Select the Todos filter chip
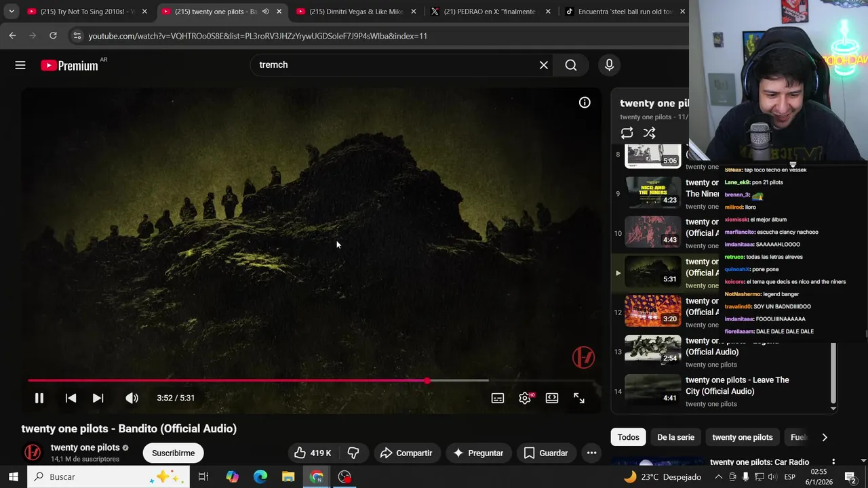Viewport: 868px width, 488px height. (x=628, y=437)
